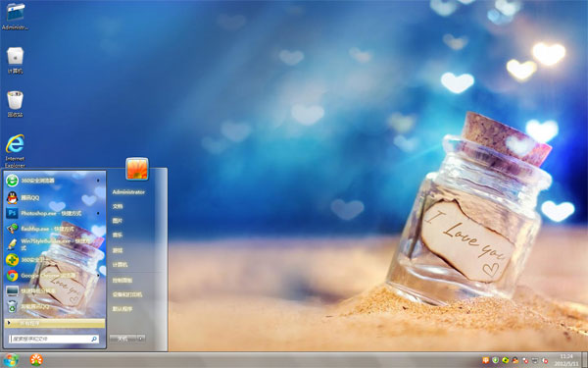Screen dimensions: 588x368
Task: Open the taskbar clock and date
Action: pos(566,360)
